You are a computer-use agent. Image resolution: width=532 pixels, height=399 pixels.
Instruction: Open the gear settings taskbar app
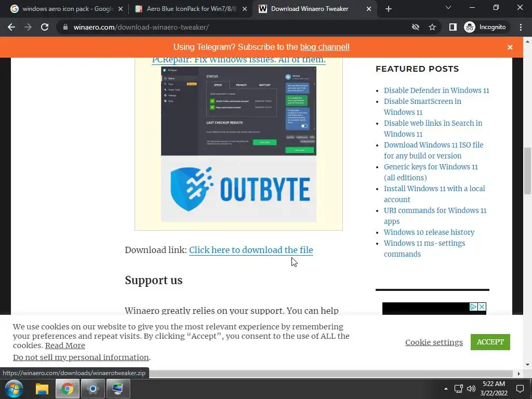point(92,389)
